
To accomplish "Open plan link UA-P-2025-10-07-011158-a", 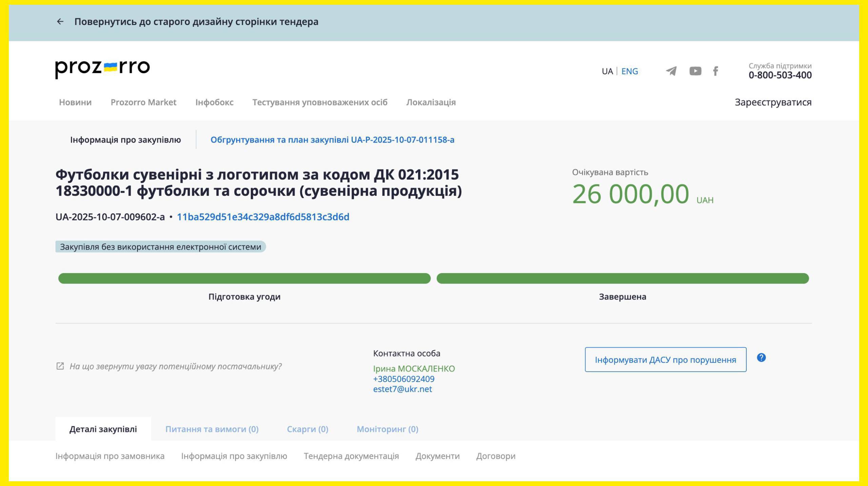I will [x=332, y=140].
